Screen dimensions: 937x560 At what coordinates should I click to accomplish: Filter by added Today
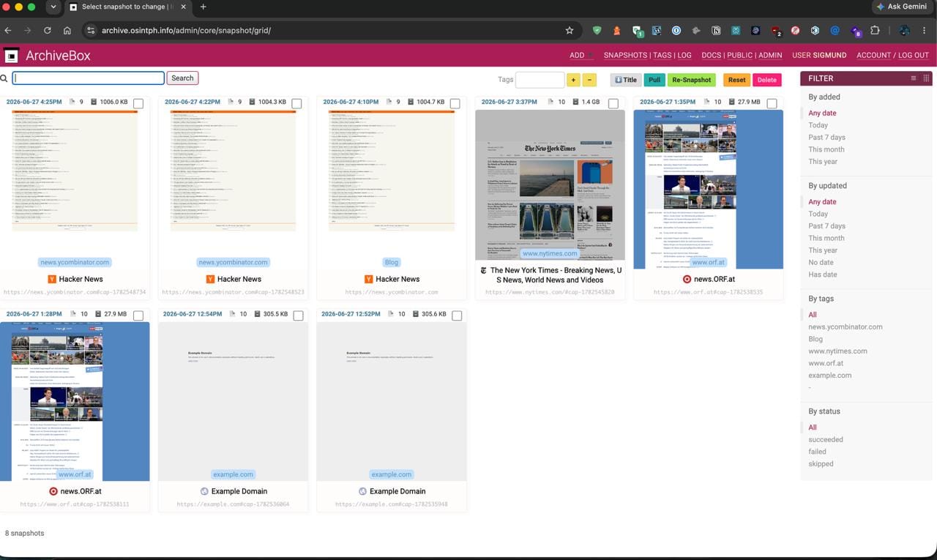[x=818, y=125]
